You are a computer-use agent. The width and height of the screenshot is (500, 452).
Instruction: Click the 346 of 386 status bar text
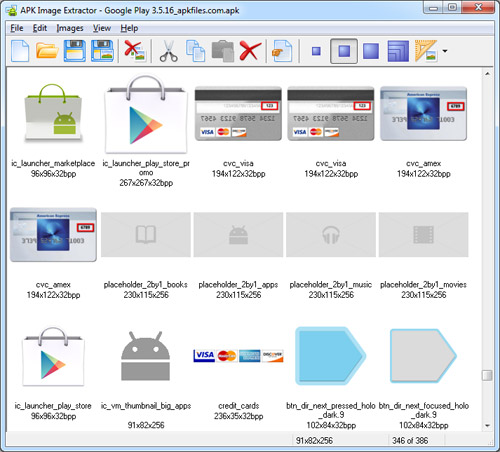(410, 441)
